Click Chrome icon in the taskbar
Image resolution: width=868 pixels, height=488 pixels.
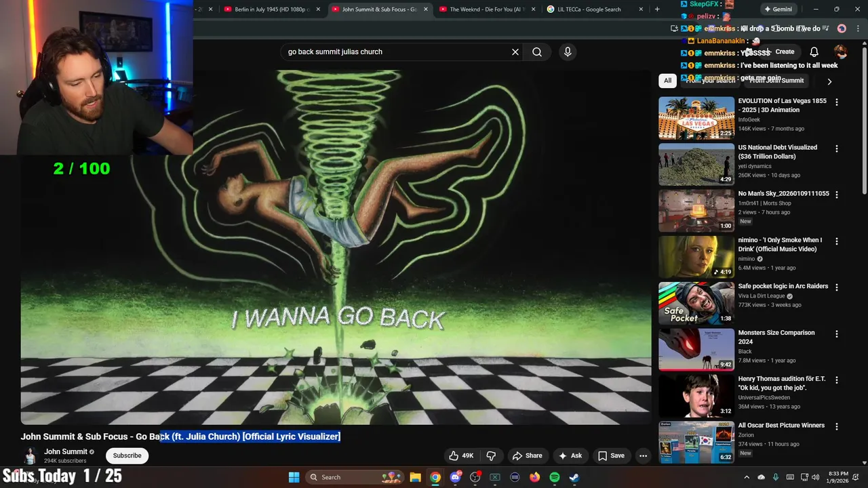coord(435,477)
